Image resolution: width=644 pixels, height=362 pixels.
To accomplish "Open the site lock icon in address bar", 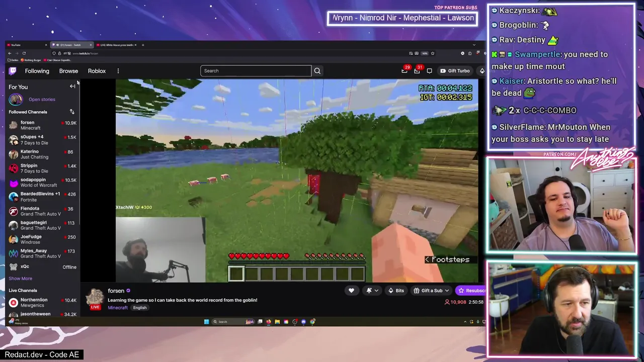I will tap(59, 53).
